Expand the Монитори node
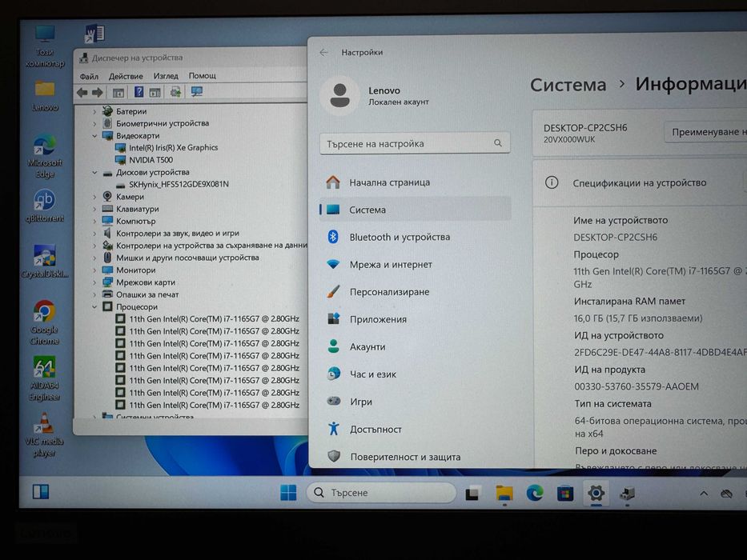The height and width of the screenshot is (560, 747). click(x=94, y=270)
